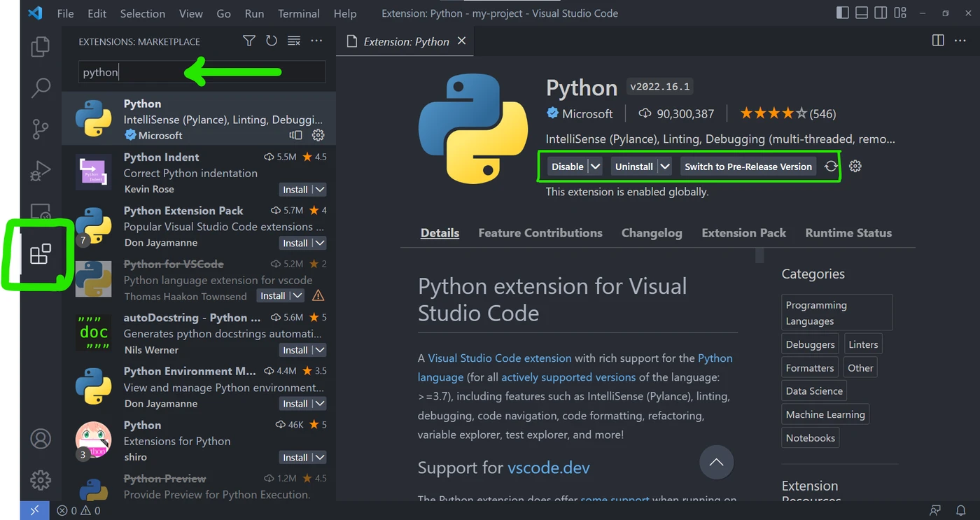Click the Disable button
This screenshot has width=980, height=520.
pos(567,167)
